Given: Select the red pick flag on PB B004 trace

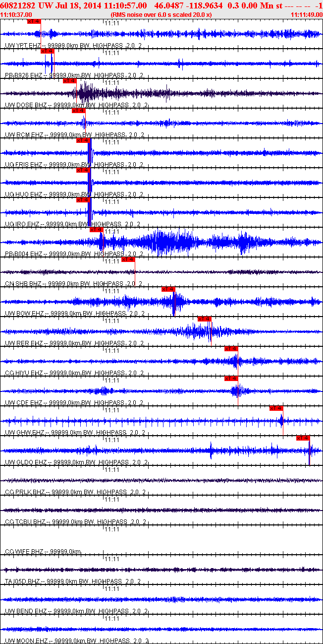Looking at the screenshot, I should [97, 230].
